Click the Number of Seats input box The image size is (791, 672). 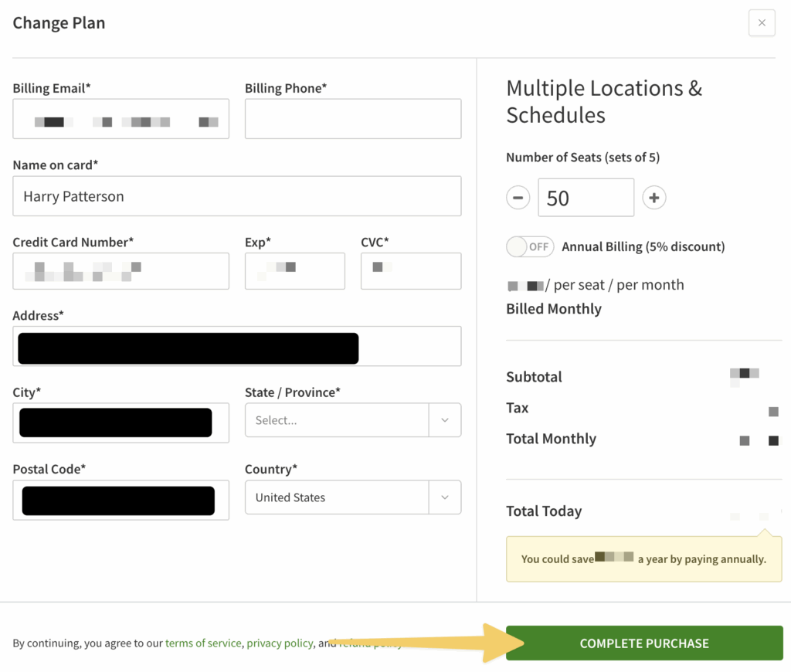pos(586,198)
